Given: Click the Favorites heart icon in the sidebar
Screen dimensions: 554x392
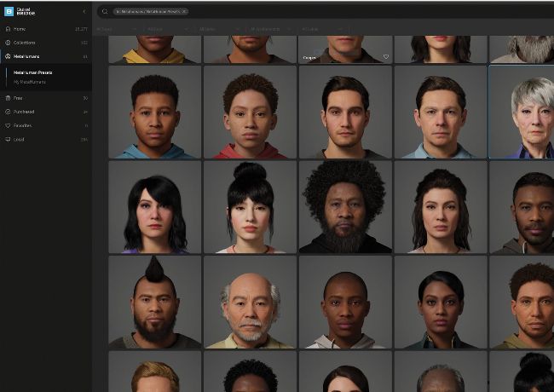Looking at the screenshot, I should pos(8,125).
